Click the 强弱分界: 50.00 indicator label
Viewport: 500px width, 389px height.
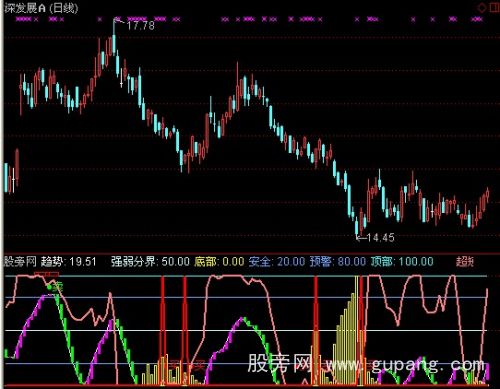coord(150,262)
